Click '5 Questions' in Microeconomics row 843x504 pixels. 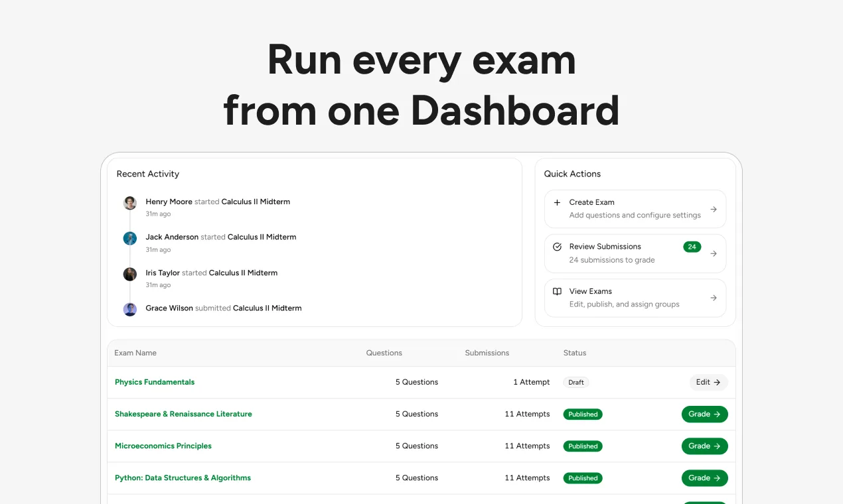pyautogui.click(x=417, y=446)
